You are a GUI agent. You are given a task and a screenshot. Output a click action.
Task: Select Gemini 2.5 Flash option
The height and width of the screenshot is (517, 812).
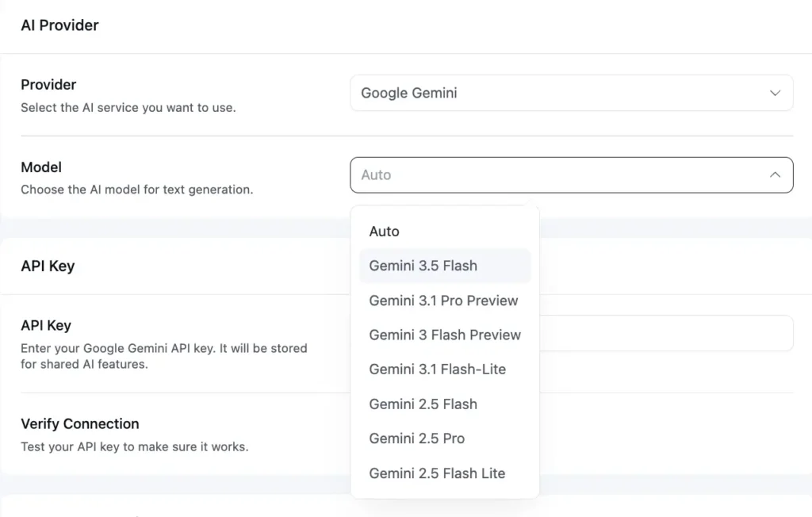click(x=445, y=404)
